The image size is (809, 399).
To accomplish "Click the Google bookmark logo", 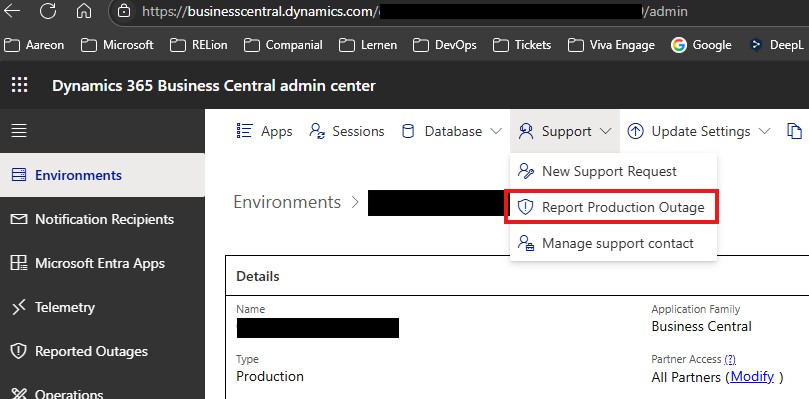I will pyautogui.click(x=678, y=45).
